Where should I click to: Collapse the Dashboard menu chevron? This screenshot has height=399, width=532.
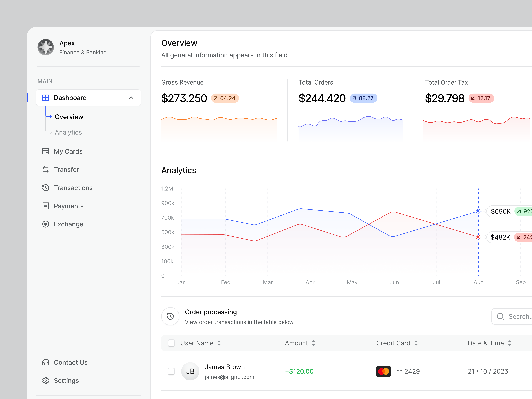pos(131,98)
